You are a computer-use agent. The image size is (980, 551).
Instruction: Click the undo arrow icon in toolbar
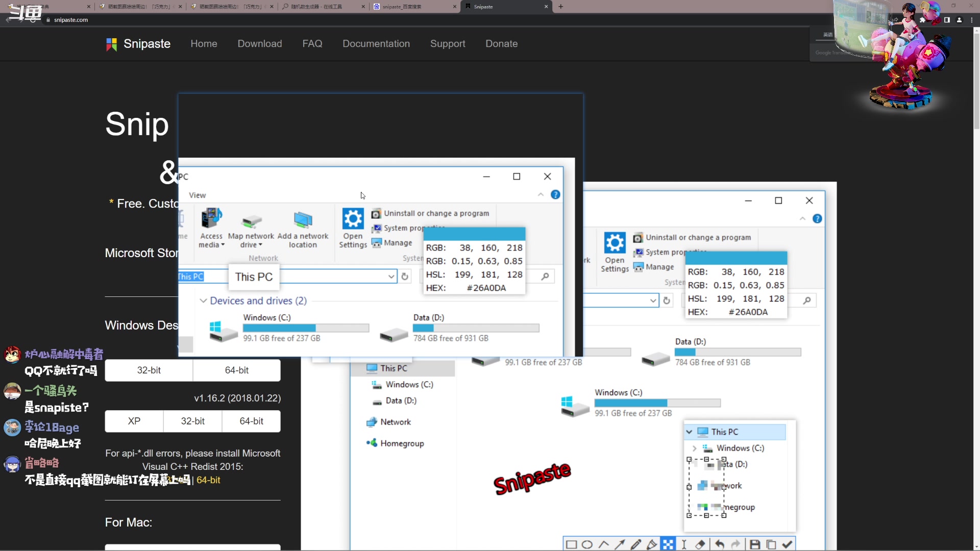pos(718,544)
